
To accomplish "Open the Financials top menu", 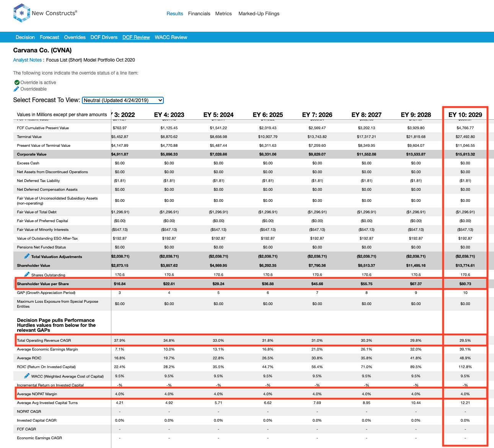I will coord(199,13).
